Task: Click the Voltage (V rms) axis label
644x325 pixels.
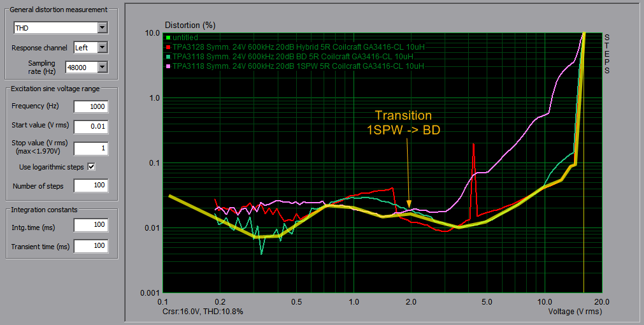Action: [x=575, y=312]
